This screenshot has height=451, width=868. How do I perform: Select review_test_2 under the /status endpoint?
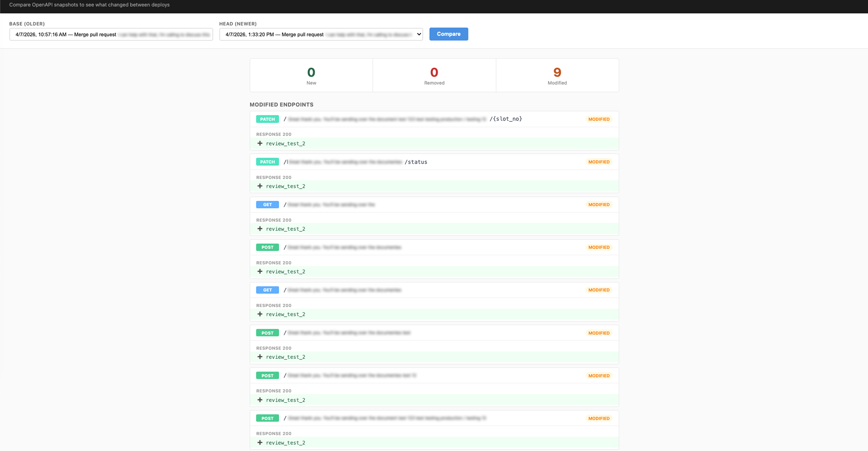click(285, 186)
